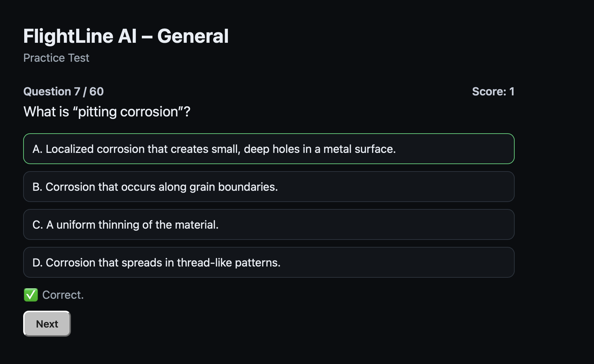Select option A about small deep holes
This screenshot has height=364, width=594.
point(269,149)
